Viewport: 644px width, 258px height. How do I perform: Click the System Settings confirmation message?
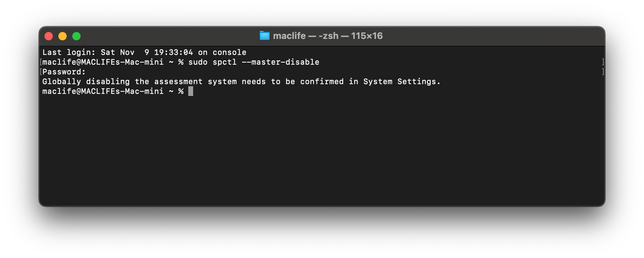[x=241, y=81]
